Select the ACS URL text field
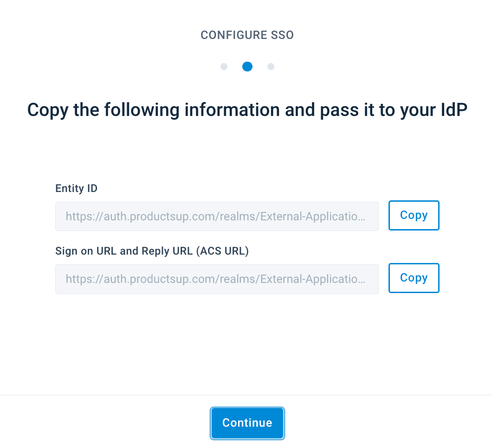Viewport: 492px width, 448px height. coord(217,279)
